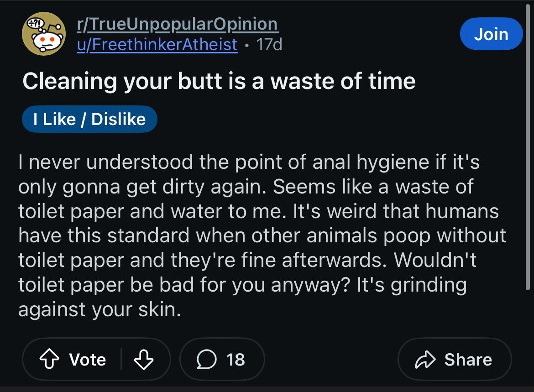This screenshot has width=534, height=392.
Task: Click the curved share arrow icon
Action: (425, 359)
